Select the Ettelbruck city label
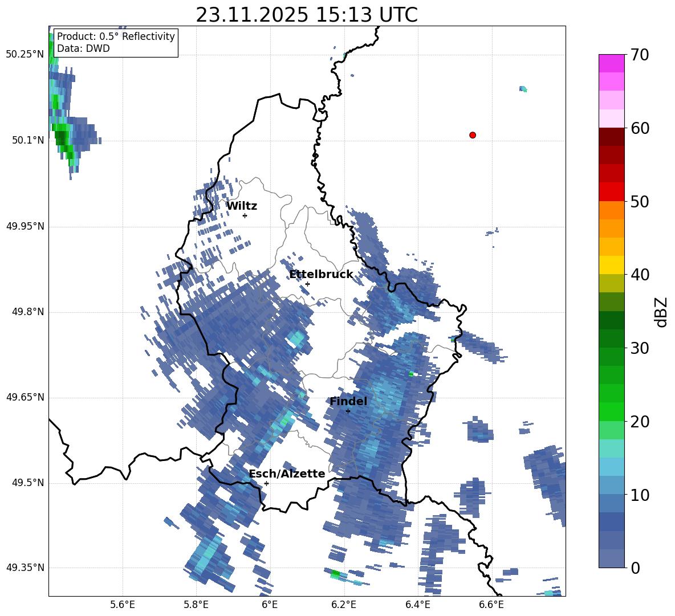 [x=321, y=275]
